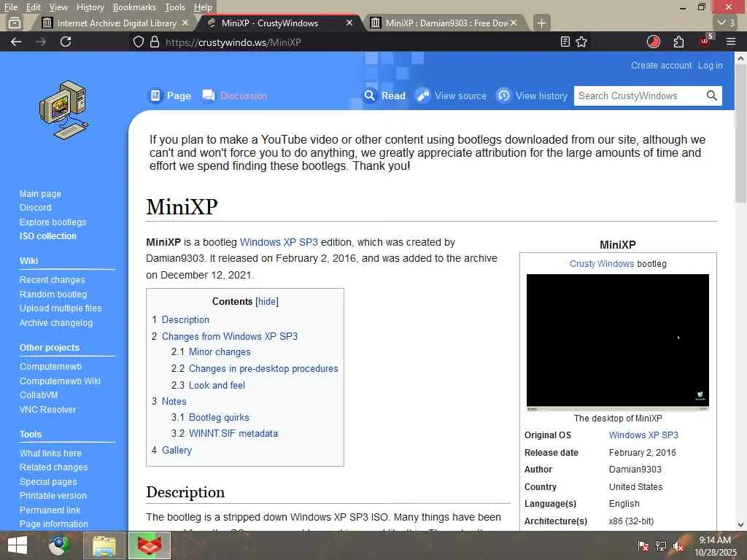Viewport: 747px width, 560px height.
Task: Open the network tray icon
Action: 660,546
